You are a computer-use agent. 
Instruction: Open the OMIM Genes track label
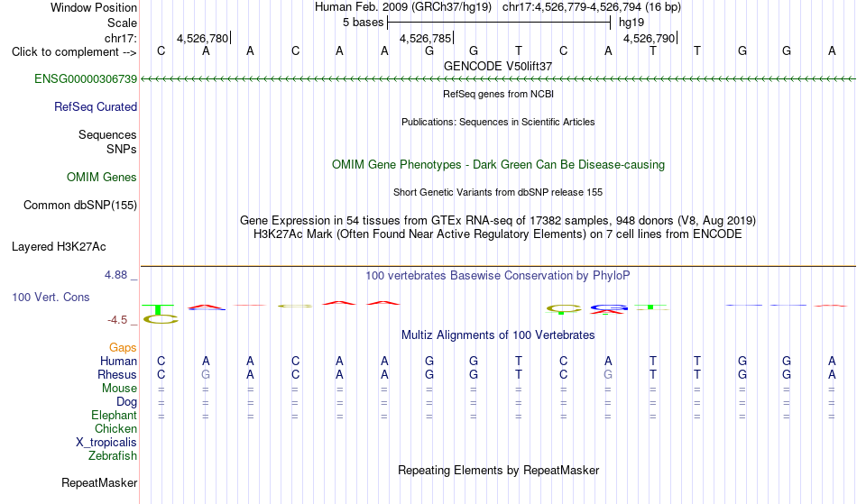(101, 177)
